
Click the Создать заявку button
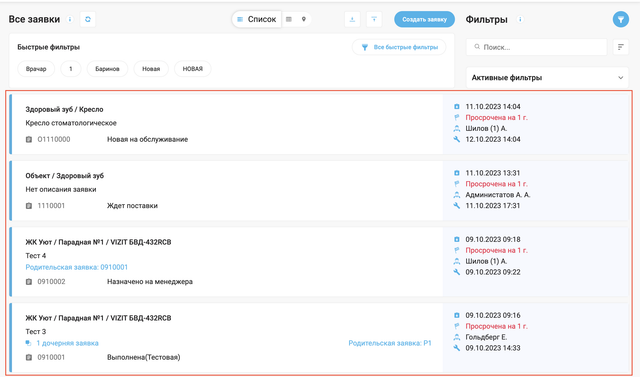[424, 19]
